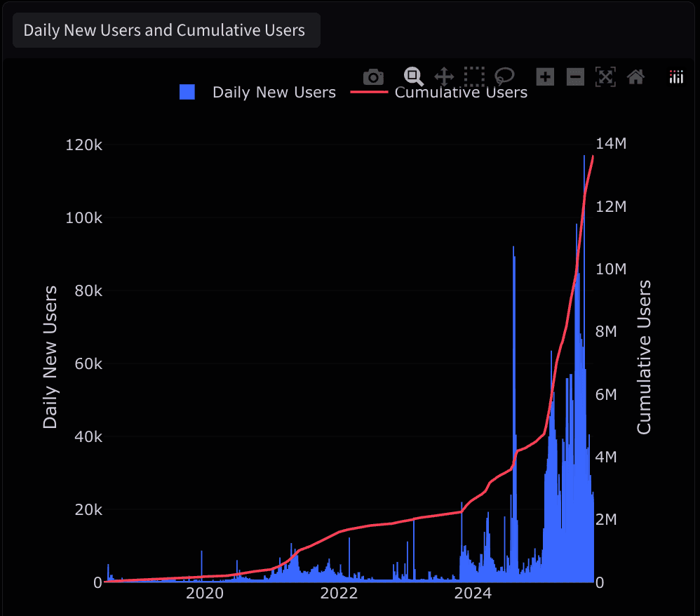Choose the Lasso Select tool

click(504, 76)
